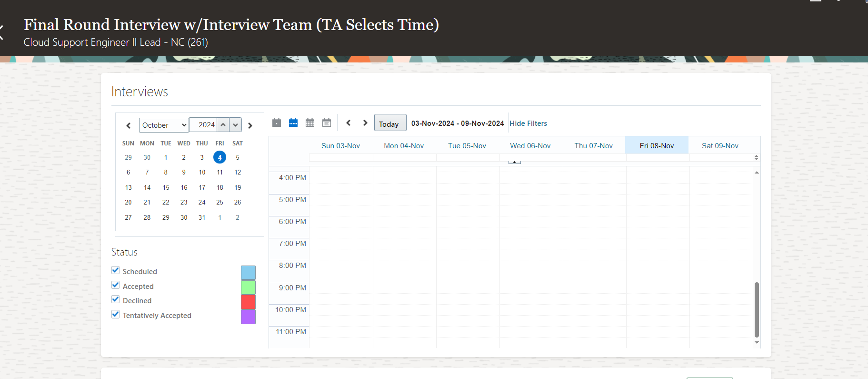This screenshot has width=868, height=379.
Task: Collapse the all-day row splitter arrow
Action: [x=515, y=162]
